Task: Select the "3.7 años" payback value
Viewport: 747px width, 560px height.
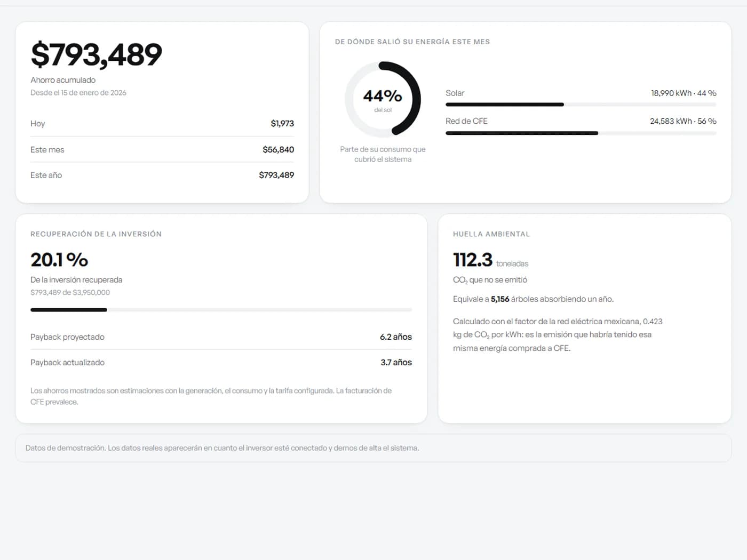Action: (x=396, y=363)
